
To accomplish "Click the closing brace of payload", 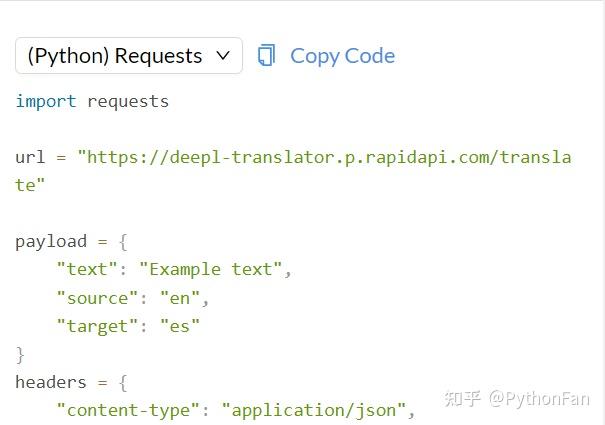I will click(20, 355).
